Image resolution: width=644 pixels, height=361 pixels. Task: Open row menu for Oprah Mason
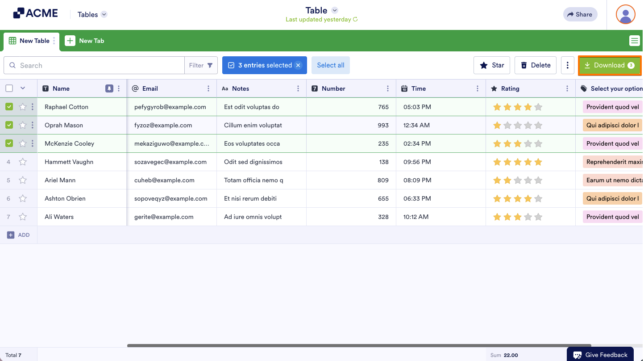click(x=32, y=125)
